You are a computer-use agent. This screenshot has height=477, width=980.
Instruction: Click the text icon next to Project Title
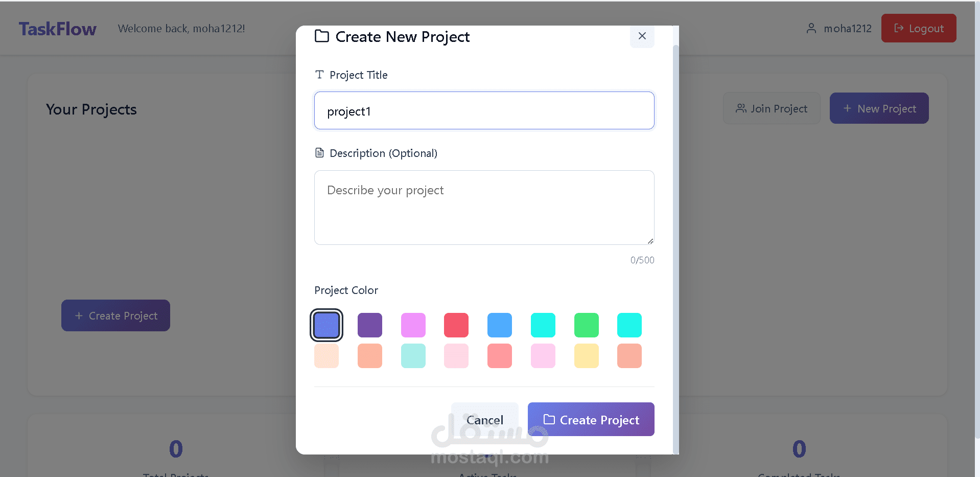pyautogui.click(x=319, y=75)
